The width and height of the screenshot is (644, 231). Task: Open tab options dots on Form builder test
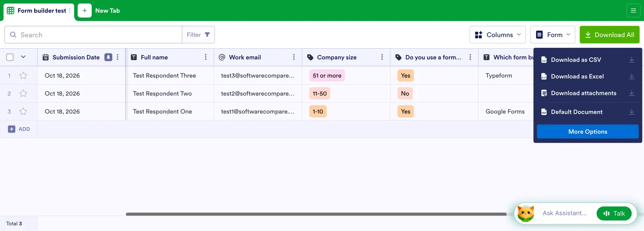coord(70,10)
